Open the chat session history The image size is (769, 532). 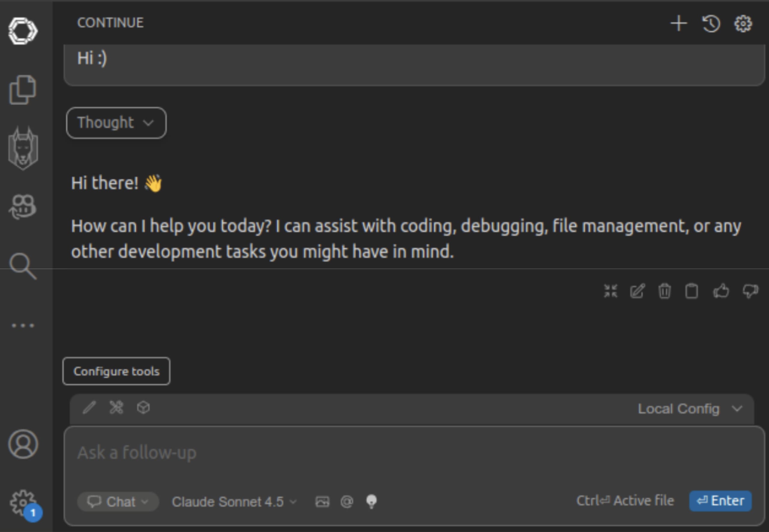click(x=711, y=23)
